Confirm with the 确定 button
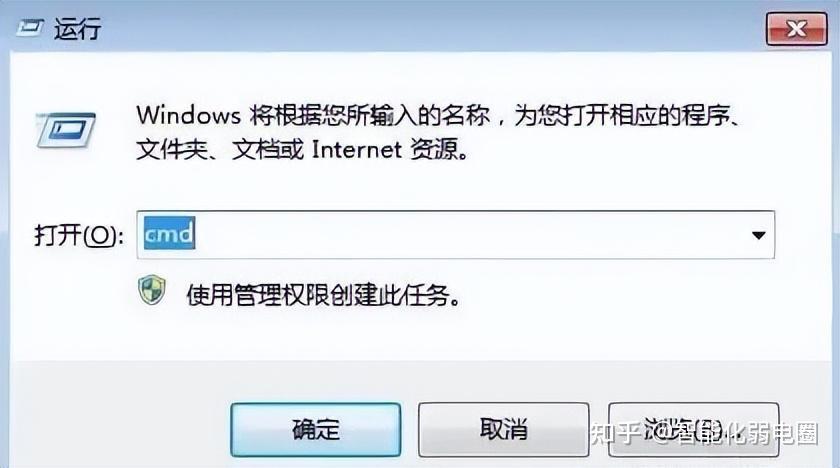Screen dimensions: 840x468 point(316,429)
